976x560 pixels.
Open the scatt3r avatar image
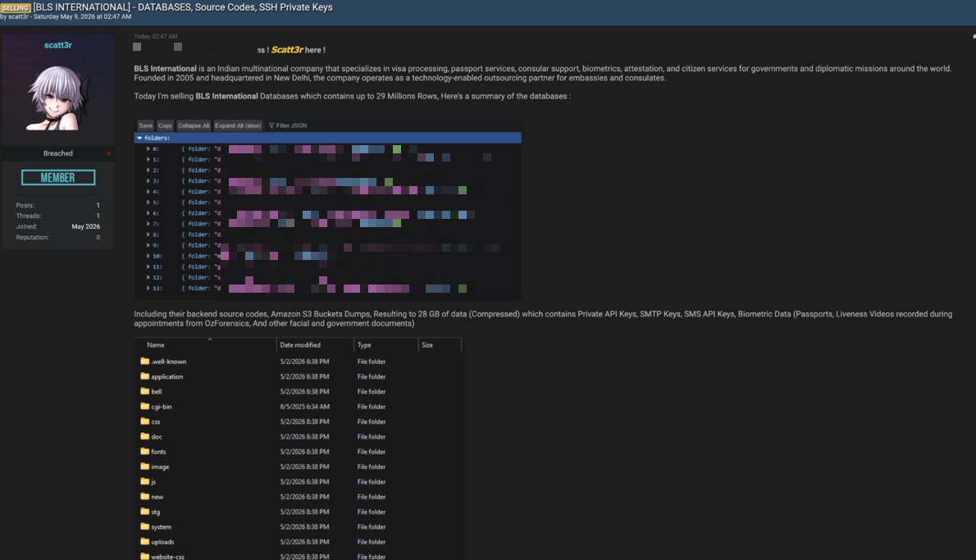(x=58, y=98)
